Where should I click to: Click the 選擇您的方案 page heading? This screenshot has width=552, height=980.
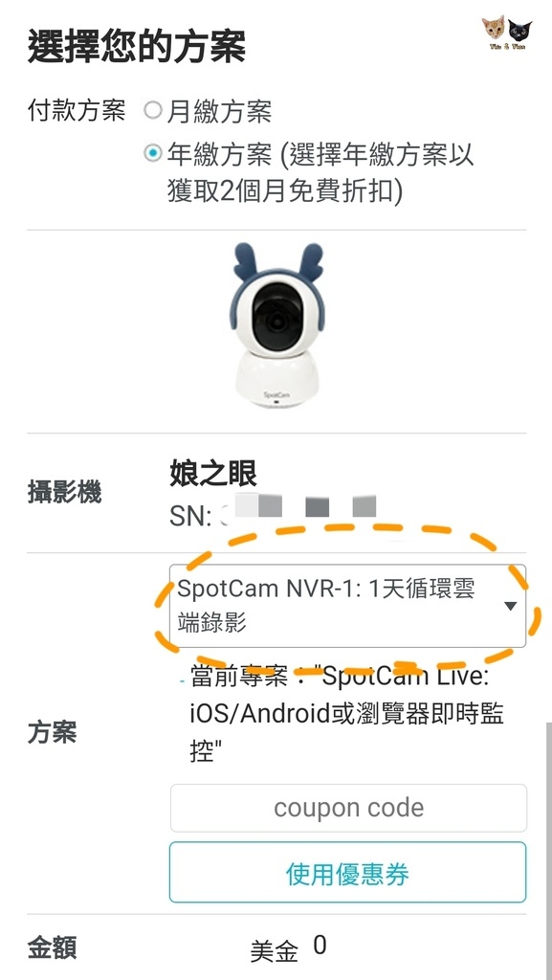click(137, 46)
